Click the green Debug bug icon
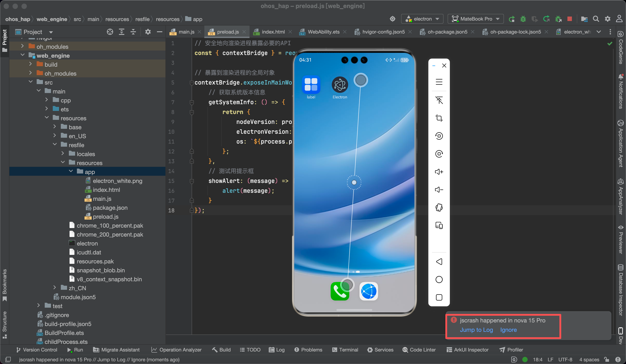 [523, 19]
